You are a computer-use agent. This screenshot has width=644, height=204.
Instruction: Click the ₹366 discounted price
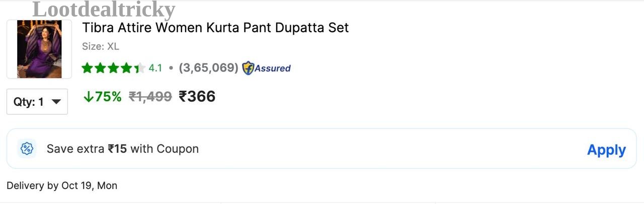[197, 96]
